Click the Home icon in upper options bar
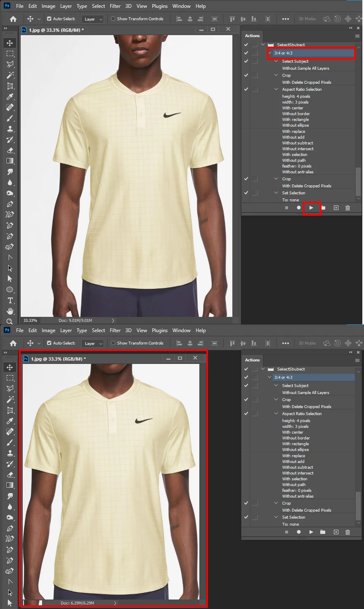The image size is (364, 609). (x=13, y=19)
